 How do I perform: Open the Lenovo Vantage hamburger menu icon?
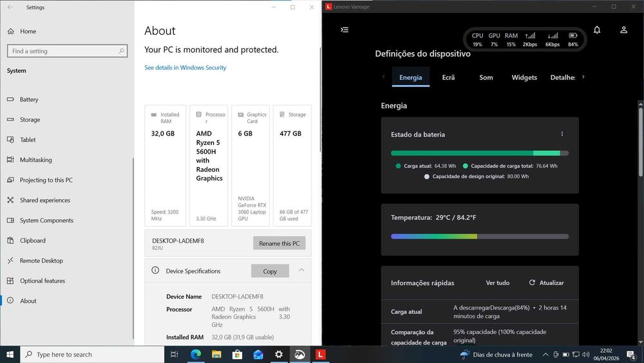[x=345, y=30]
